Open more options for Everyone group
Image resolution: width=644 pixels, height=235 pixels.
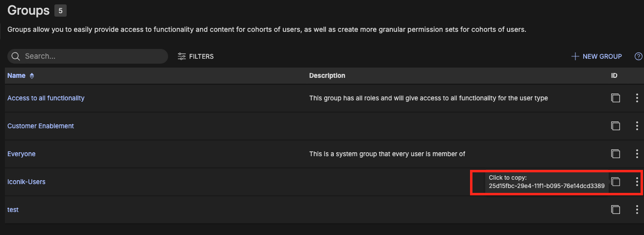[637, 154]
